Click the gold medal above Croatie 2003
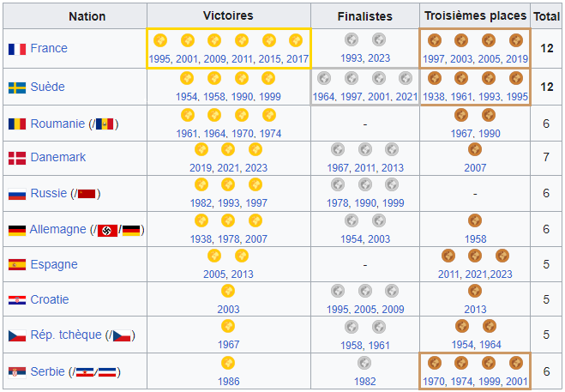This screenshot has width=565, height=392. (x=228, y=291)
